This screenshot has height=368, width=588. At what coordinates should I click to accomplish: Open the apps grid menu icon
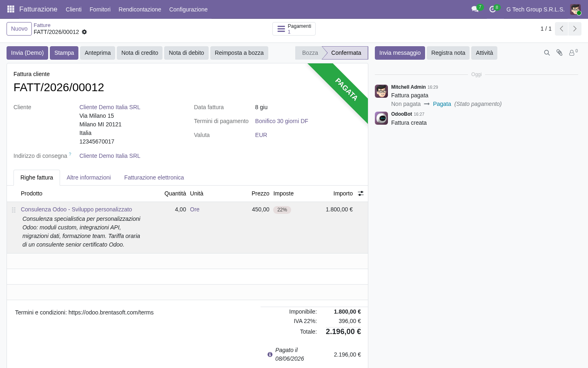[11, 9]
